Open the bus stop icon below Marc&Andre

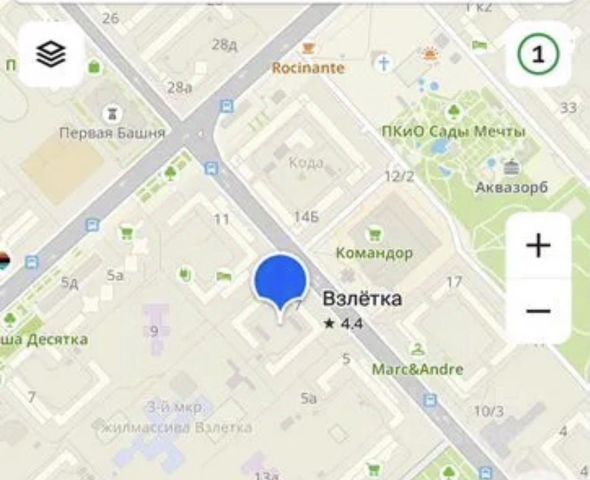430,400
